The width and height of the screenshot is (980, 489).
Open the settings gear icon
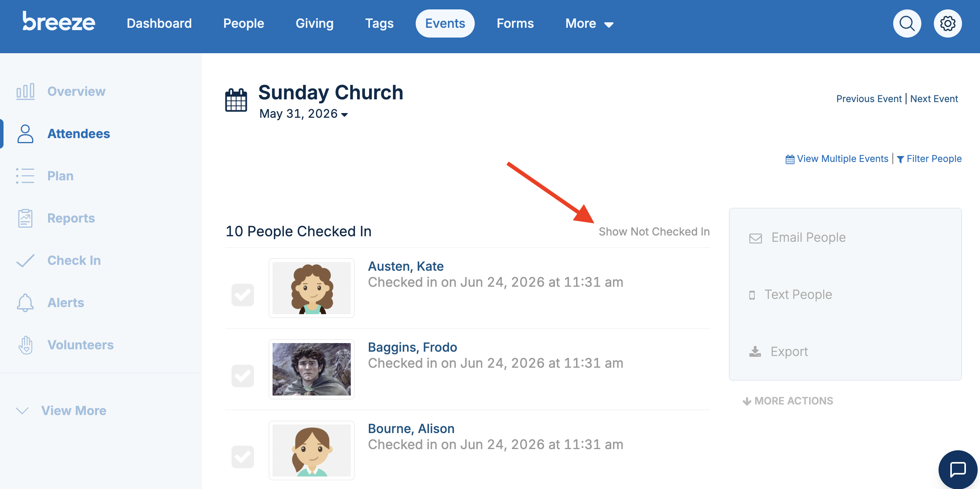pos(948,23)
